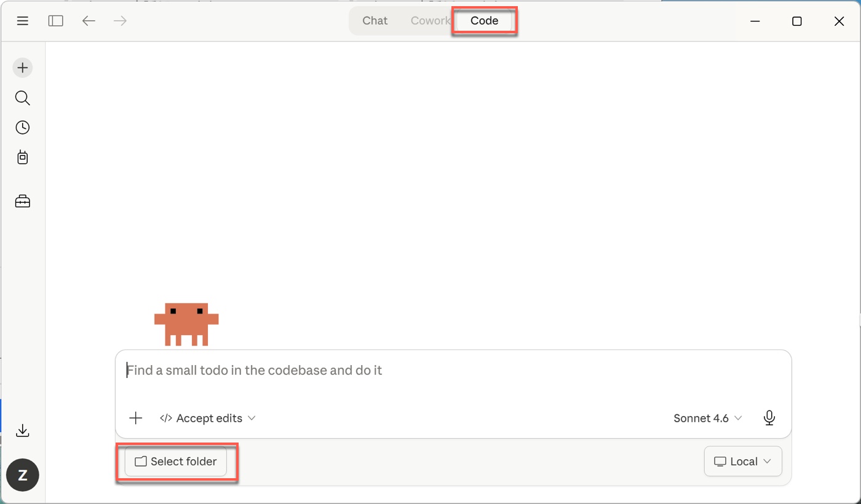This screenshot has height=504, width=861.
Task: Open history via the clock icon
Action: pos(23,127)
